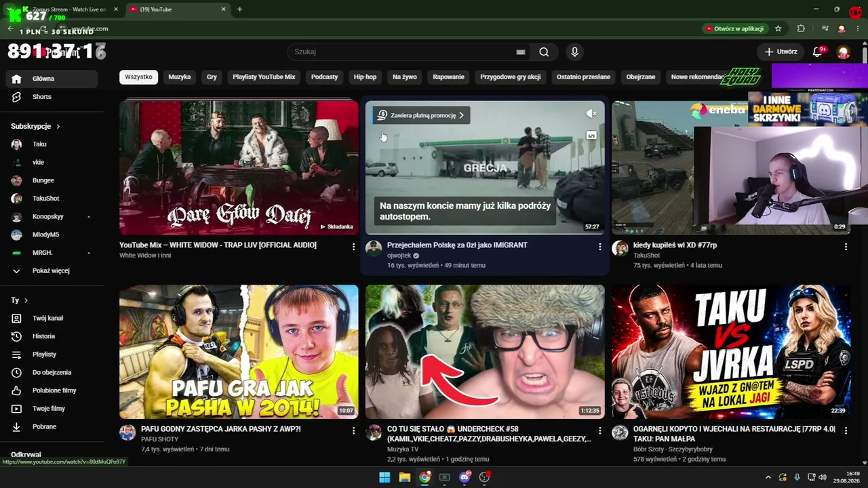Open the on-screen keyboard in the search box
The height and width of the screenshot is (488, 868).
521,52
